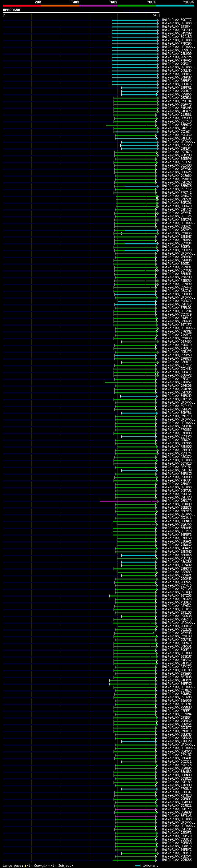Choose the UniRef100_B4G1J7 hit label
Viewport: 197px width, 868px height.
177,128
